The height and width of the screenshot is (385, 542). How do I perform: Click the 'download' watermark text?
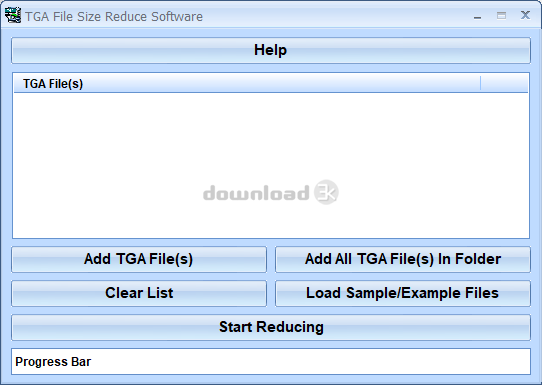[x=256, y=192]
